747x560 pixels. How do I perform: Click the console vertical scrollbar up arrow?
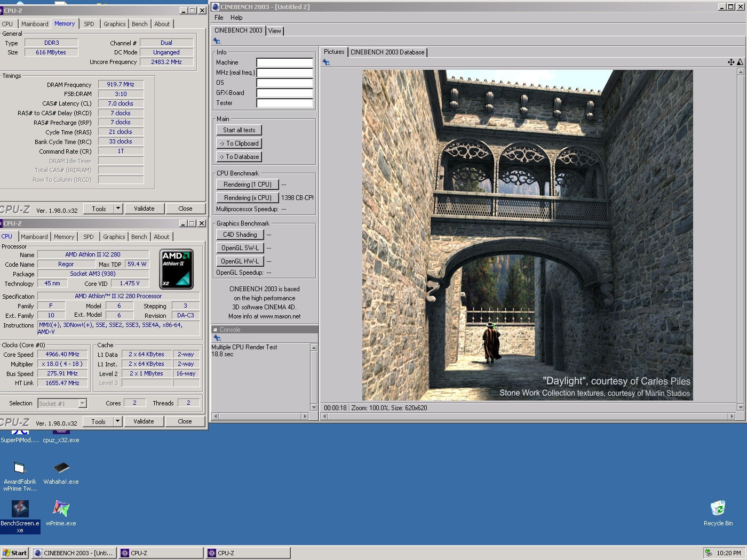(x=314, y=348)
